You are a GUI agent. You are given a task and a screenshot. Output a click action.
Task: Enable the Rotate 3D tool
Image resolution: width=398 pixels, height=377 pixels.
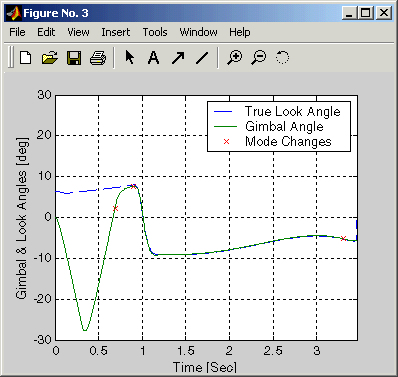(x=282, y=58)
